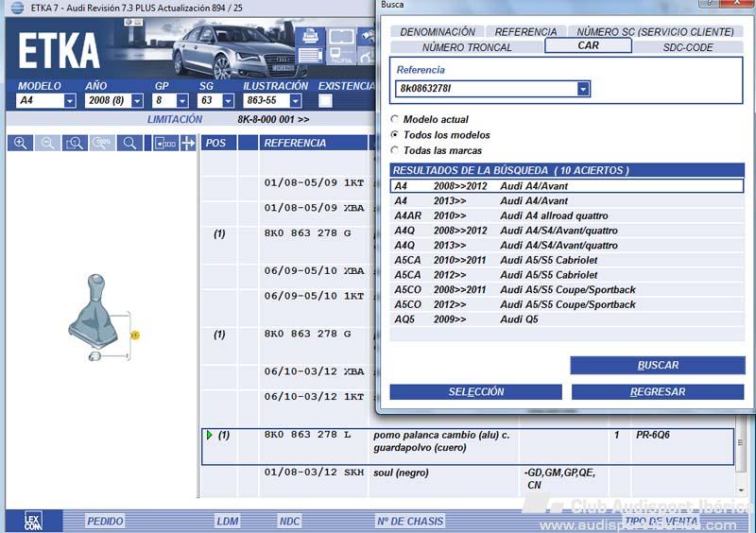Viewport: 756px width, 533px height.
Task: Click the BUSCAR button
Action: (x=658, y=365)
